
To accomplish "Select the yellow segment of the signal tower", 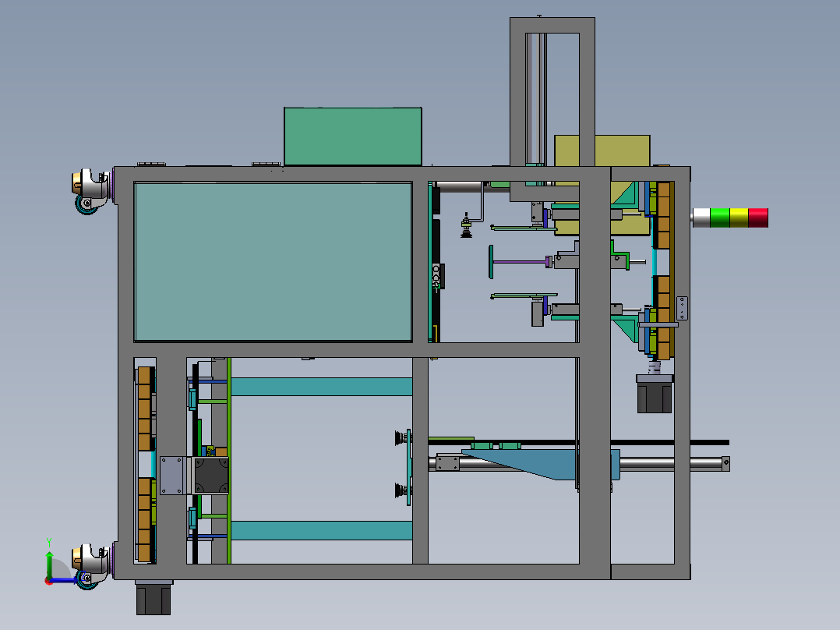I will [739, 218].
